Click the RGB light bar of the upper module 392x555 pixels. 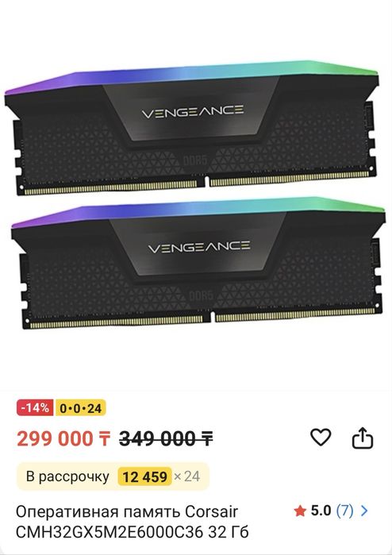click(191, 76)
